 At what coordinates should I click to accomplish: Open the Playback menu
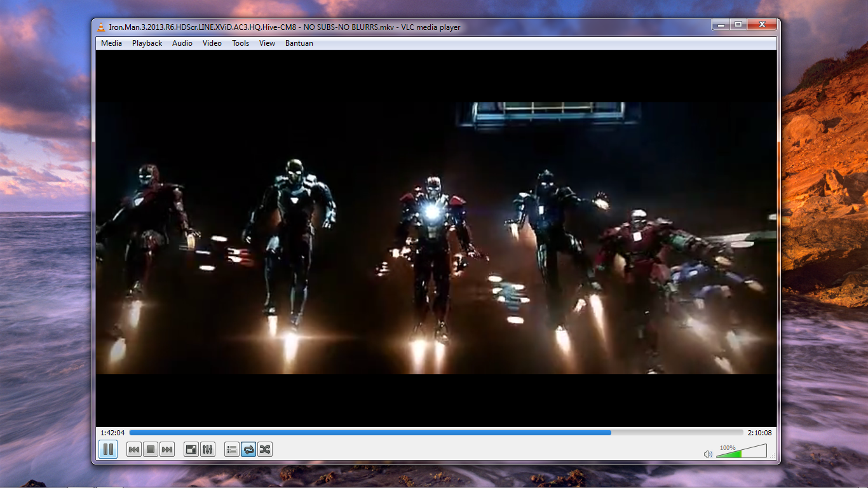coord(147,43)
